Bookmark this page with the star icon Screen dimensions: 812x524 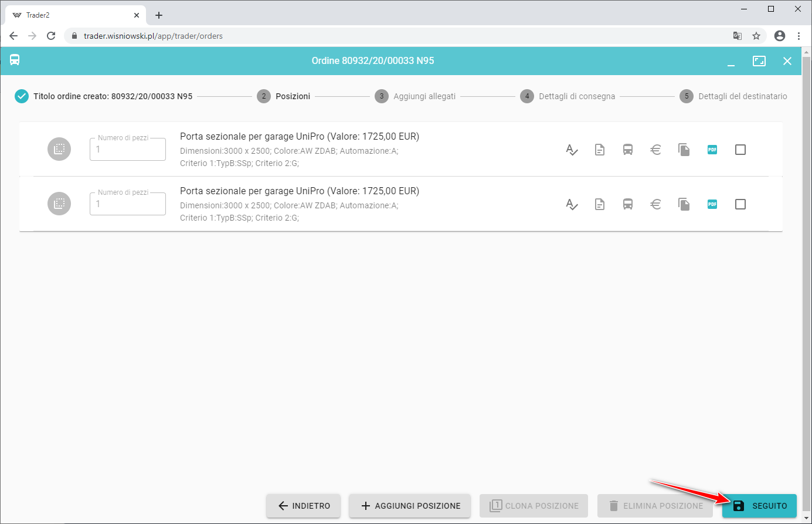click(x=756, y=36)
